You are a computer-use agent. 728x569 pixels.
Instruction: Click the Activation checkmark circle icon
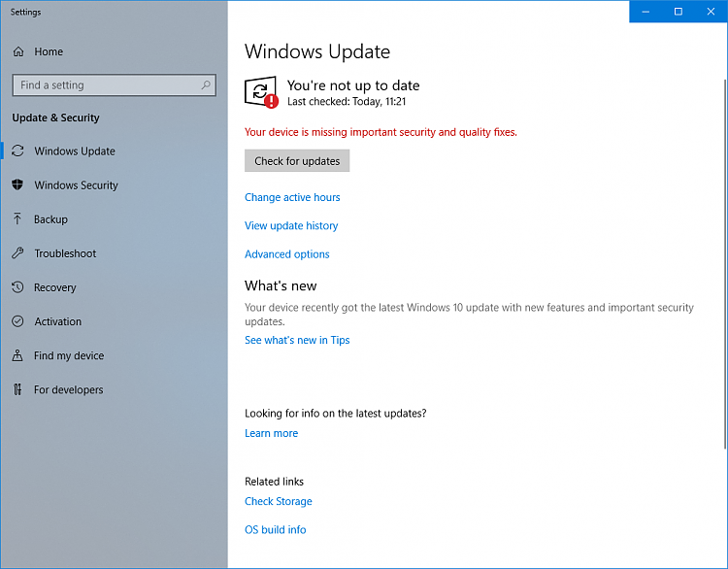pyautogui.click(x=17, y=321)
